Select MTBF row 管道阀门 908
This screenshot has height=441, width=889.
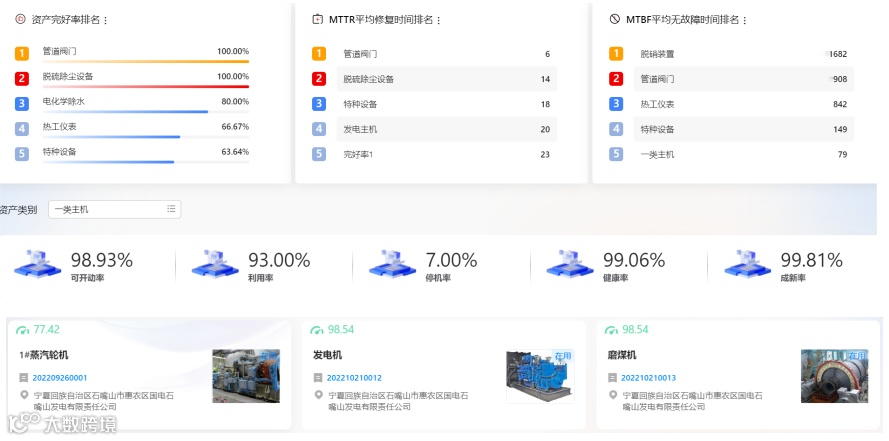click(x=744, y=79)
